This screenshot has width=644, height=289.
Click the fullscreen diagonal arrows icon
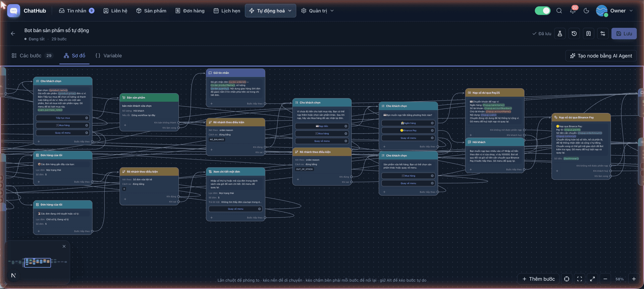592,279
